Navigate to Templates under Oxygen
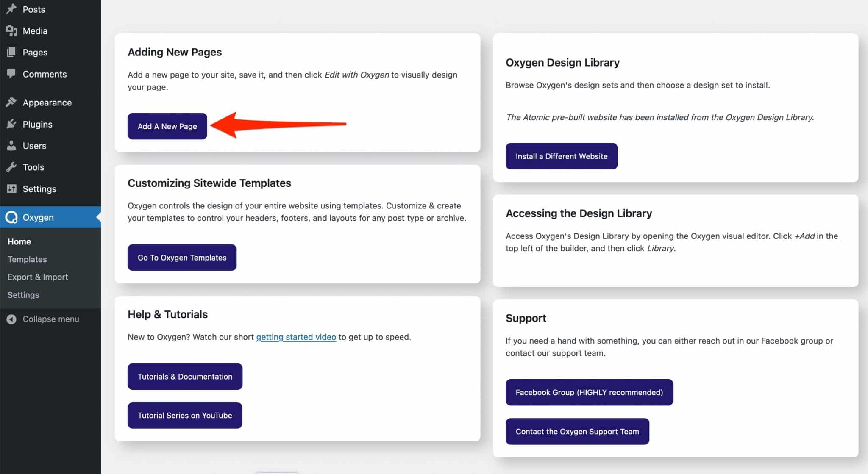 coord(27,259)
